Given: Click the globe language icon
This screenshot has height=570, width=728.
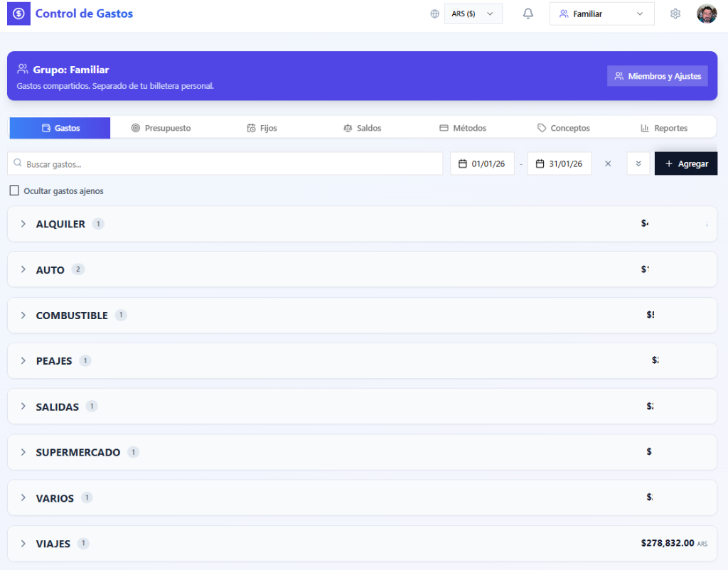Looking at the screenshot, I should (x=434, y=14).
